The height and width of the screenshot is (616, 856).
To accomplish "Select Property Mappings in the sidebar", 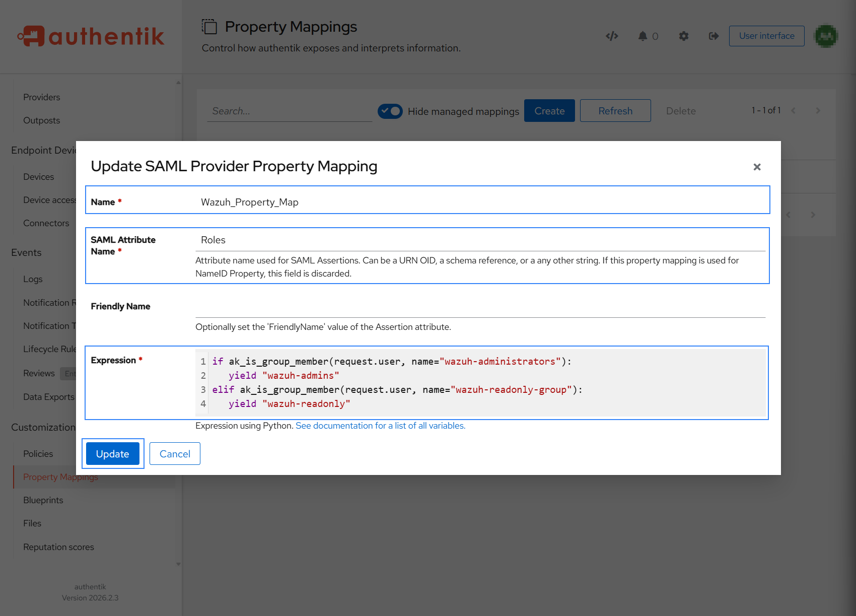I will point(60,477).
